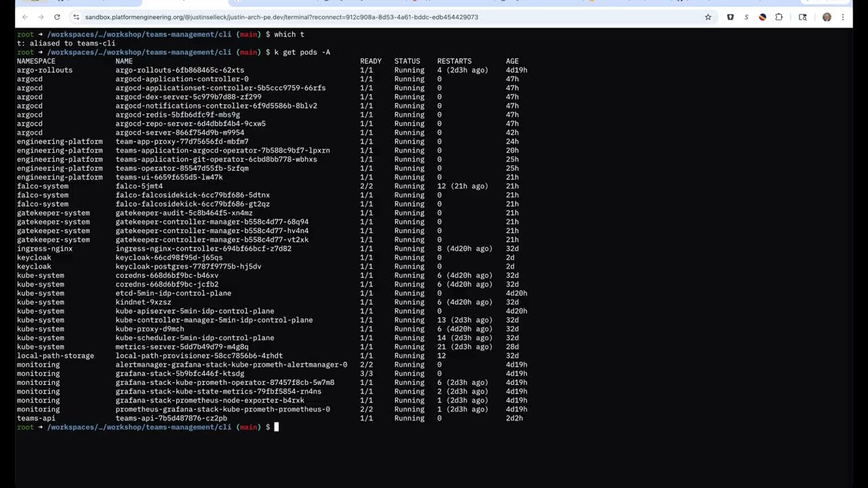Click the RESTARTS column header

(454, 61)
